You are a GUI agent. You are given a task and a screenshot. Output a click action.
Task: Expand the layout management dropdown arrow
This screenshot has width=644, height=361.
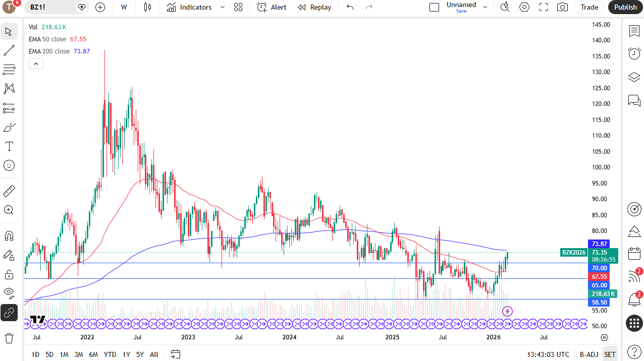pyautogui.click(x=485, y=7)
